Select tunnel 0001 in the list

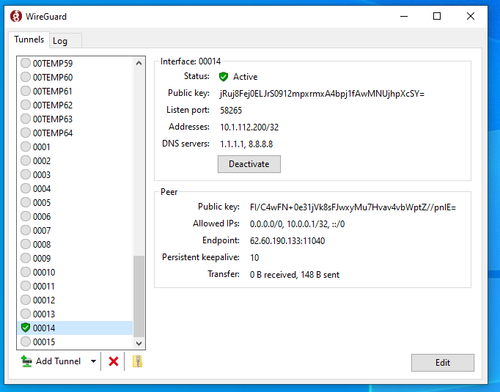click(x=76, y=147)
